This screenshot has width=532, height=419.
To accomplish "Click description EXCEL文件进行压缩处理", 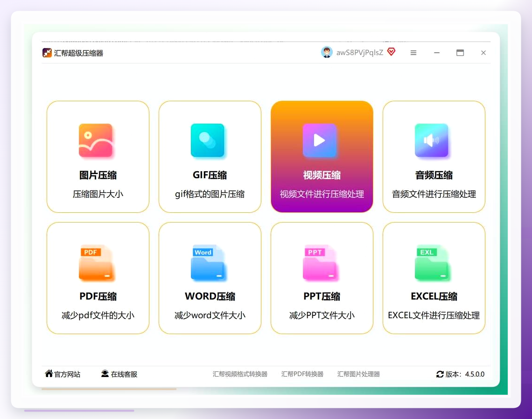I will [434, 315].
